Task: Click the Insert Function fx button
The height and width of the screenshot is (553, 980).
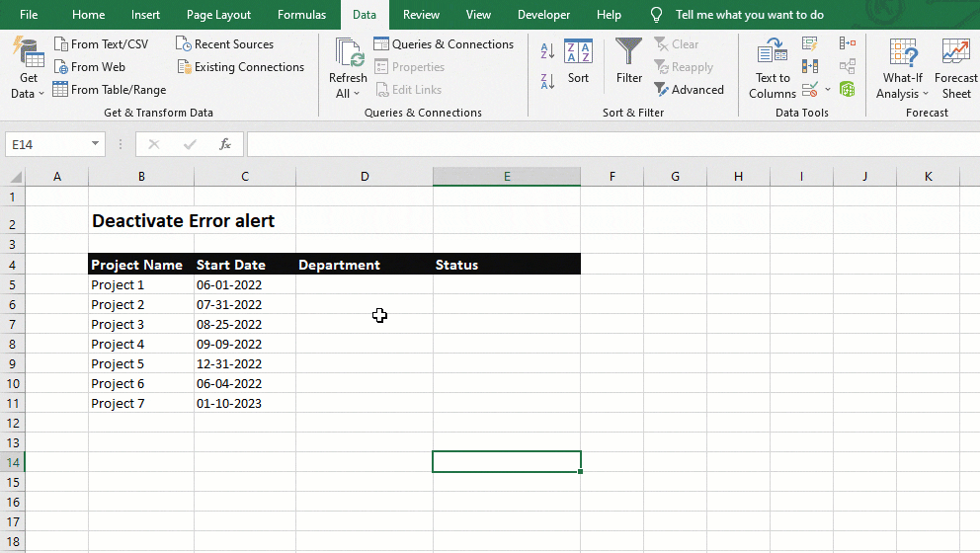Action: [x=225, y=144]
